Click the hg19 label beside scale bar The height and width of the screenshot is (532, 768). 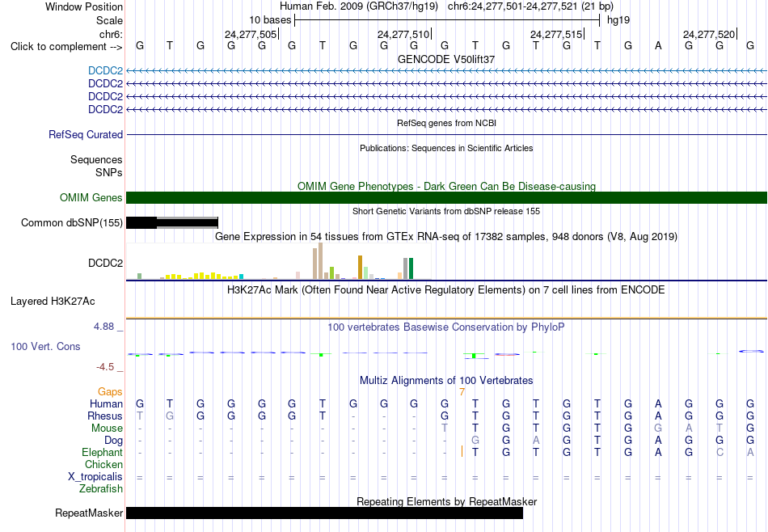point(618,20)
